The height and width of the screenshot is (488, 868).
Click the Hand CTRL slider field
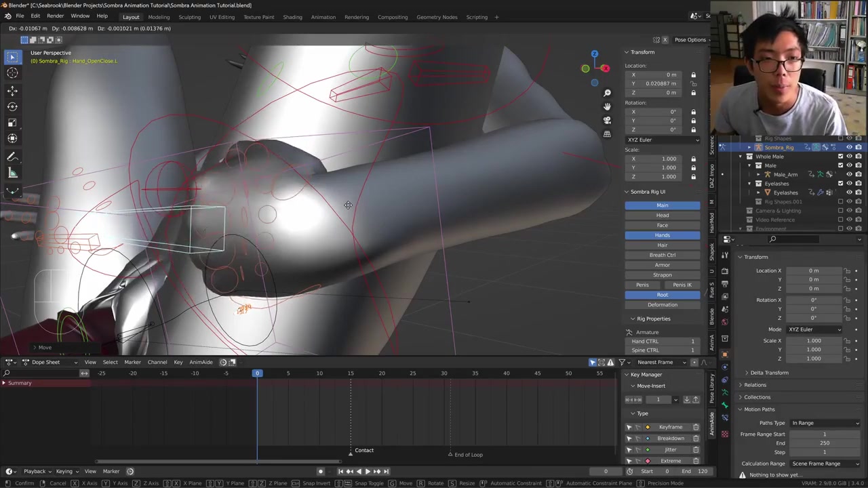click(x=662, y=341)
